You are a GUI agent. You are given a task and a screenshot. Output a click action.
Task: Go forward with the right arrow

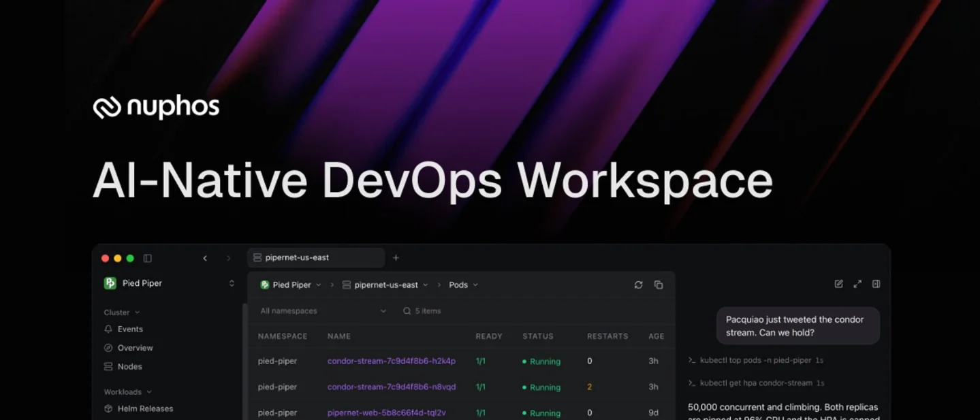(228, 259)
